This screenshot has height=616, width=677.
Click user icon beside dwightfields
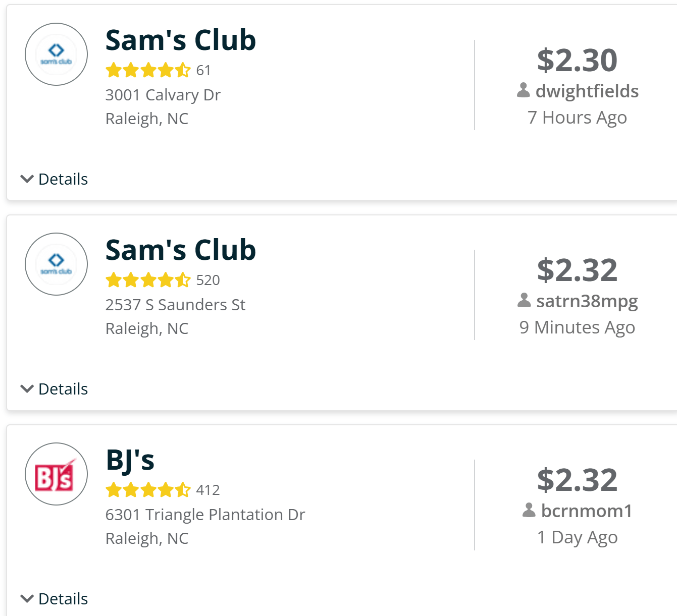click(524, 91)
